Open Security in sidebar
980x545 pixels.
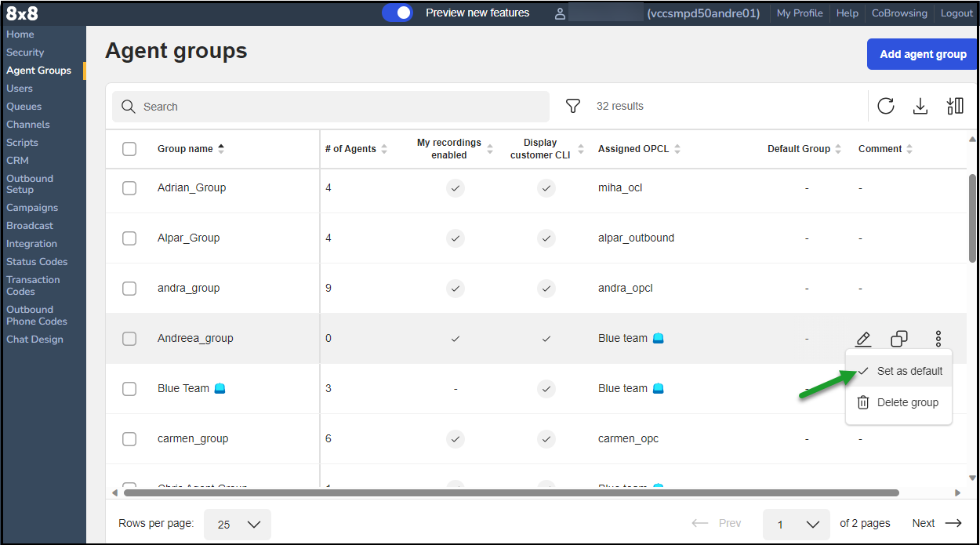point(25,53)
